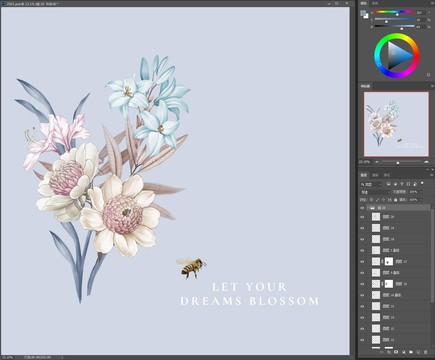This screenshot has height=360, width=435.
Task: Open the Navigator panel flyout menu
Action: [432, 86]
